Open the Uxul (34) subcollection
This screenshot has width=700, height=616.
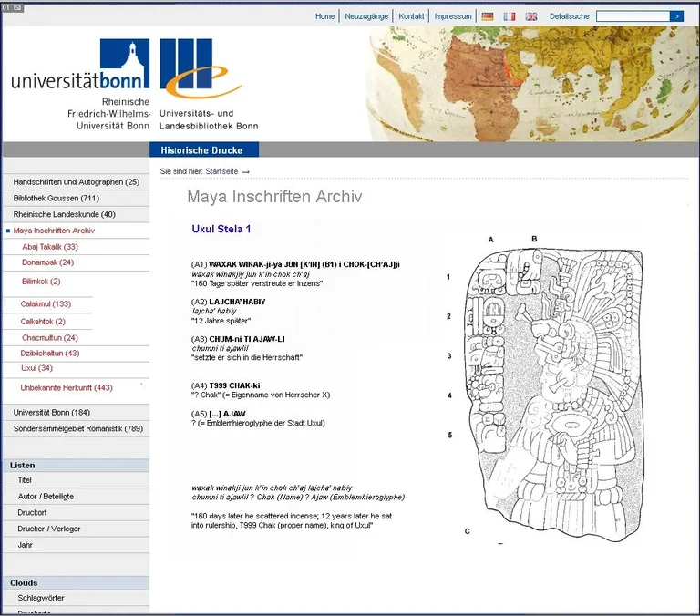36,368
